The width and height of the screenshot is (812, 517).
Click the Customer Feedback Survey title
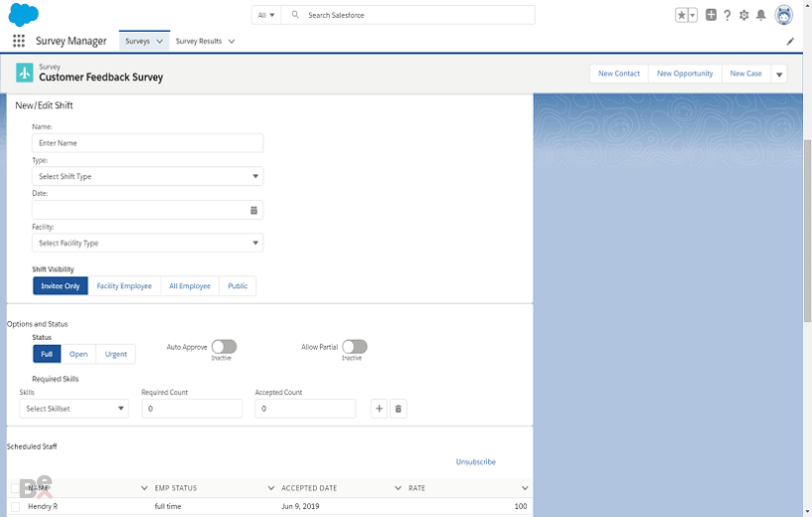(101, 78)
